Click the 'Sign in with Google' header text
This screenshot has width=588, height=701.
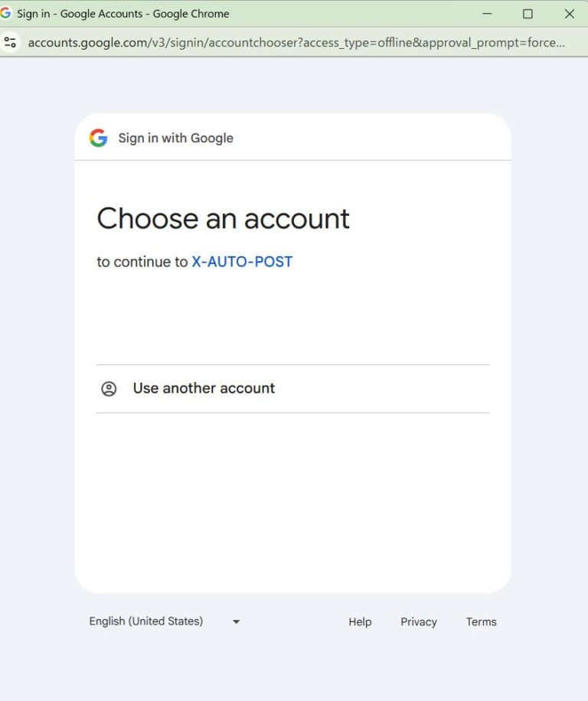coord(175,138)
